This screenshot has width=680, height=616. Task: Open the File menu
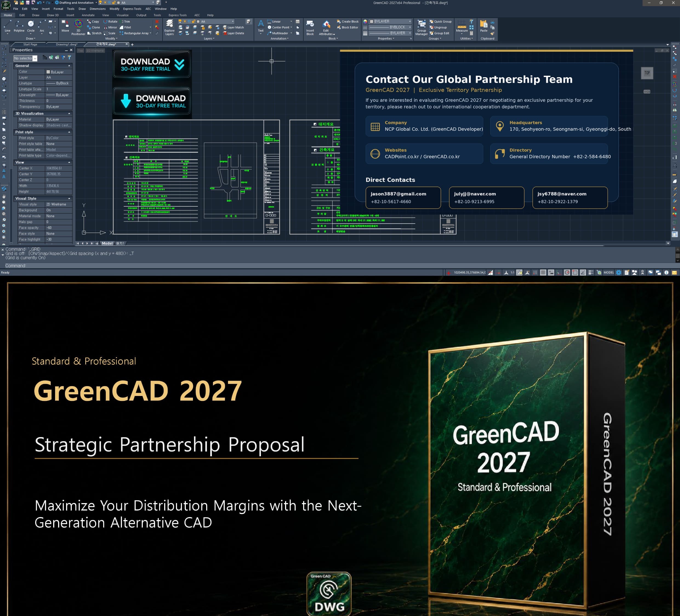(x=16, y=9)
